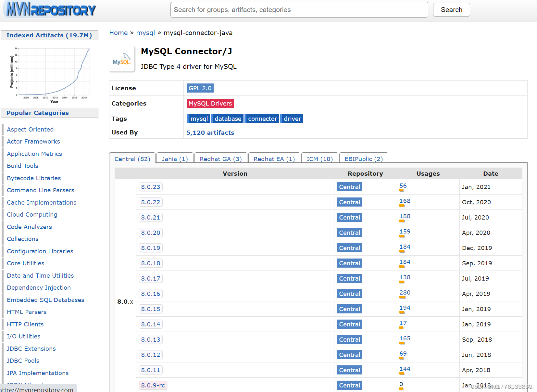This screenshot has height=392, width=537.
Task: Switch to the Central (82) tab
Action: tap(132, 159)
